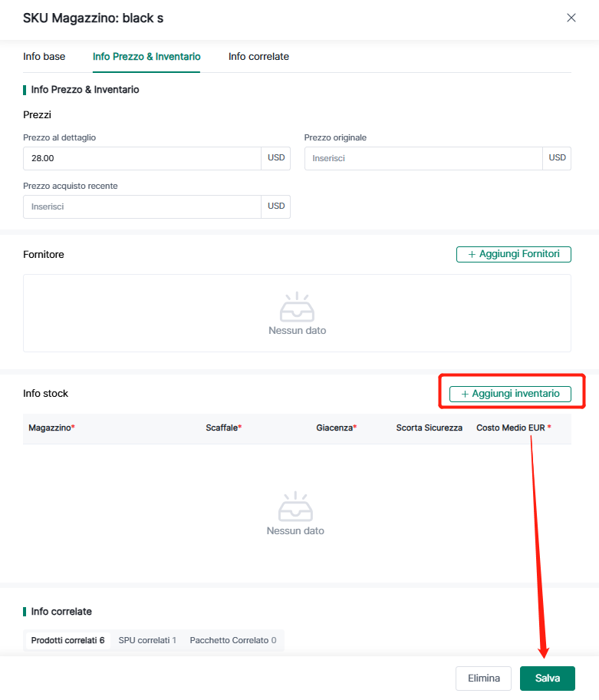The image size is (599, 700).
Task: Click the Scaffale column header
Action: pyautogui.click(x=223, y=428)
